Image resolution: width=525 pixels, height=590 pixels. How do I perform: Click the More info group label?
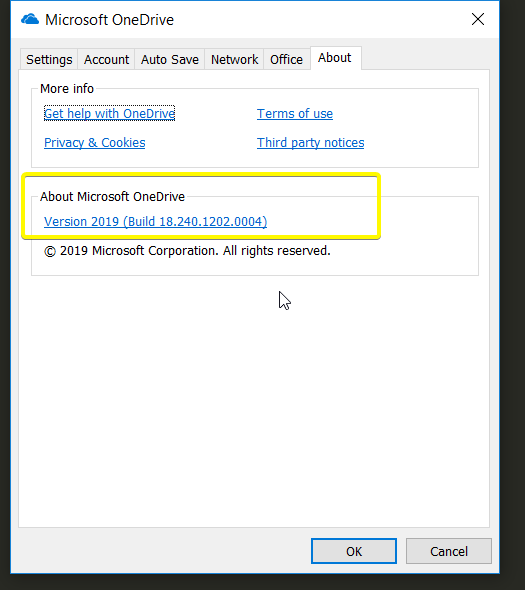(67, 88)
